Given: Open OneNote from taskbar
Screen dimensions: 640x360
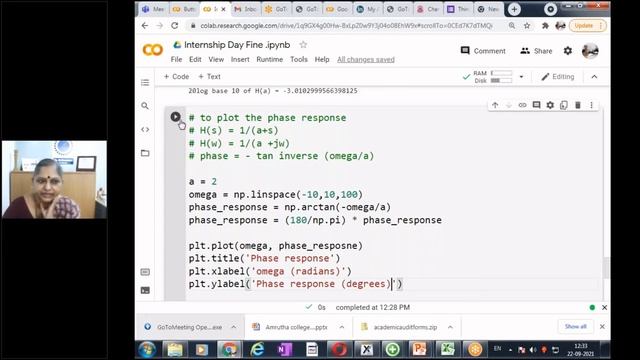Looking at the screenshot, I should click(284, 350).
